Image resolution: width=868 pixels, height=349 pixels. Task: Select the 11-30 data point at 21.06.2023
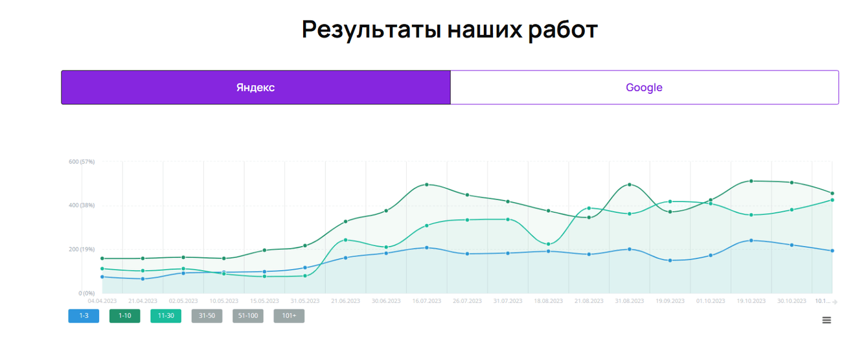coord(346,240)
